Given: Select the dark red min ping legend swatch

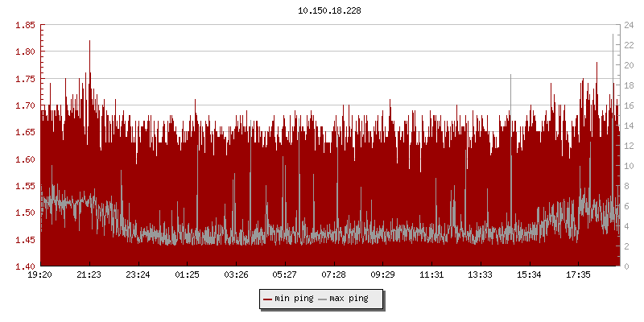Looking at the screenshot, I should point(266,299).
